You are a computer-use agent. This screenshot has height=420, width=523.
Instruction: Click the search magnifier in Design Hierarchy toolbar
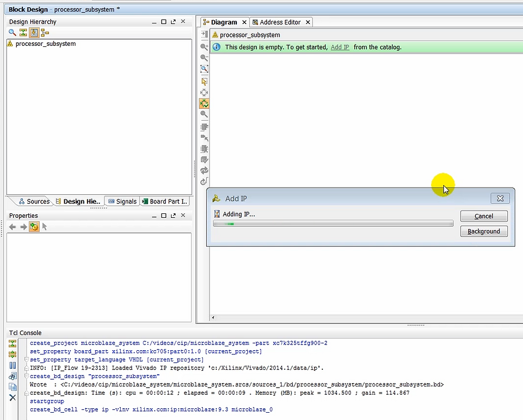(12, 32)
